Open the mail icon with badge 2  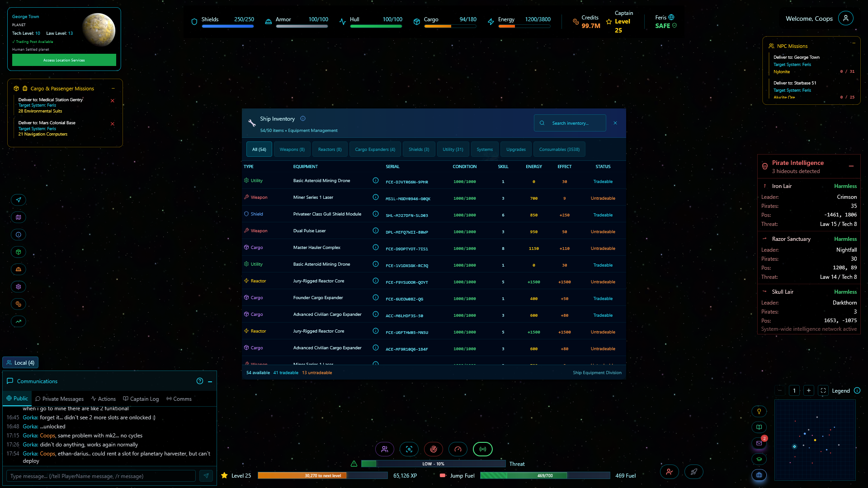point(759,443)
